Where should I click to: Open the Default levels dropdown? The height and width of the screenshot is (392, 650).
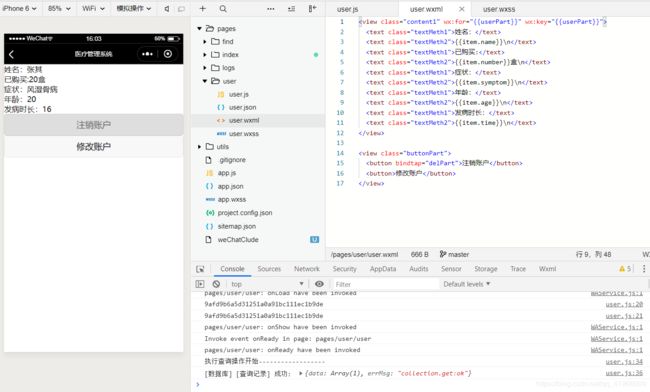[467, 284]
